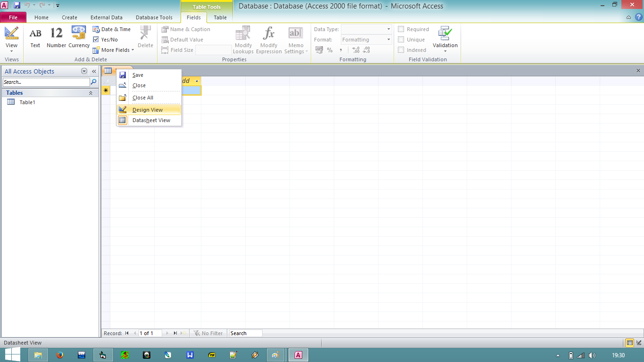Click the Validation icon
The height and width of the screenshot is (362, 644).
445,34
